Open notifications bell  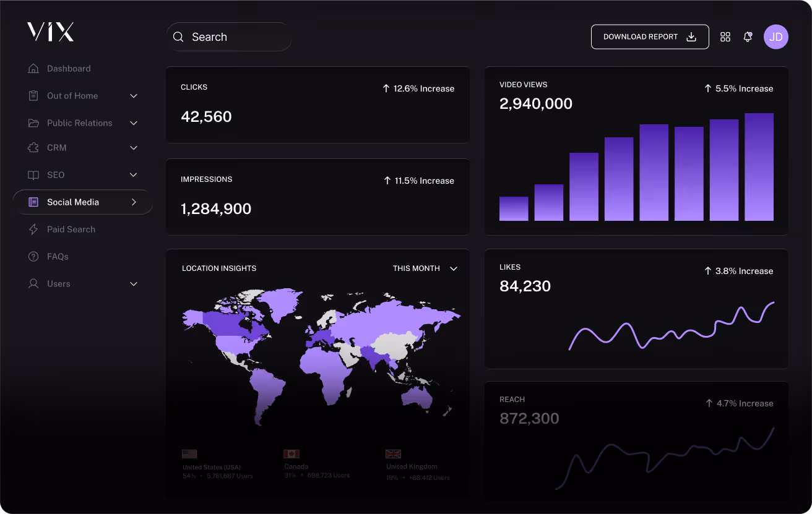pos(748,36)
